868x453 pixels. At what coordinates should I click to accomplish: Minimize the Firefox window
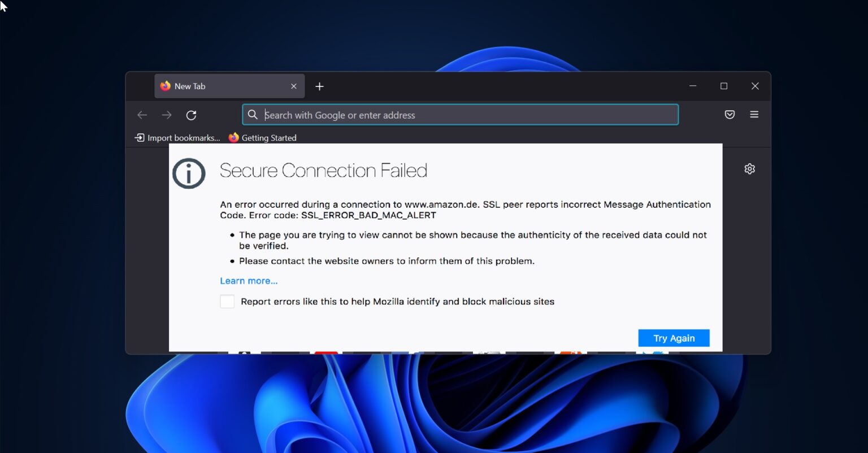click(692, 86)
